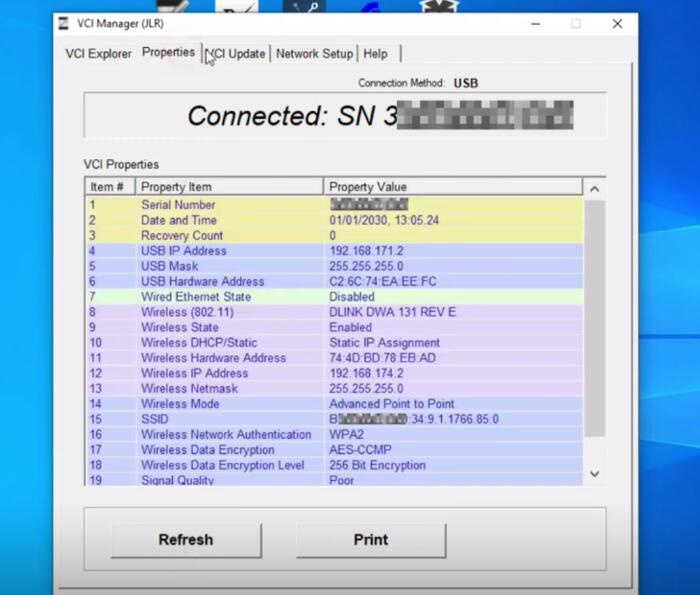Close the VCI Manager window
The height and width of the screenshot is (595, 700).
coord(617,24)
